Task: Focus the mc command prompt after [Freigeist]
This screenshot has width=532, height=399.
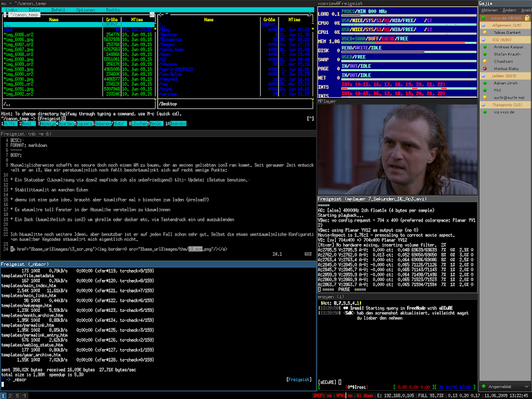Action: tap(64, 119)
